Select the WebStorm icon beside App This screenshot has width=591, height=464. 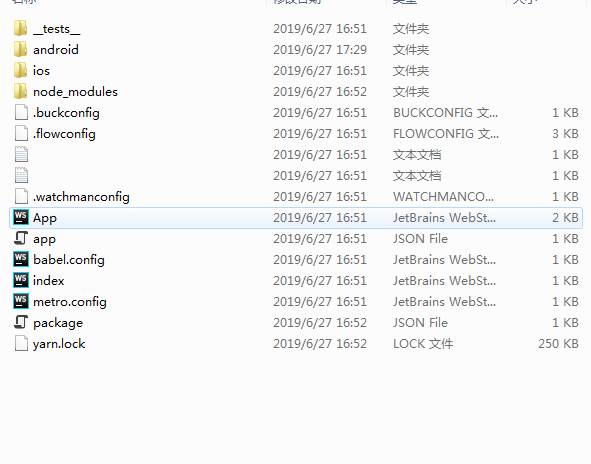point(21,217)
